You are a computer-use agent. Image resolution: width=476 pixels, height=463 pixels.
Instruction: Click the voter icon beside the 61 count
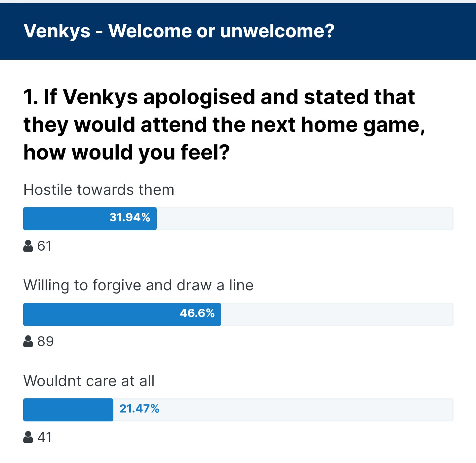point(28,246)
